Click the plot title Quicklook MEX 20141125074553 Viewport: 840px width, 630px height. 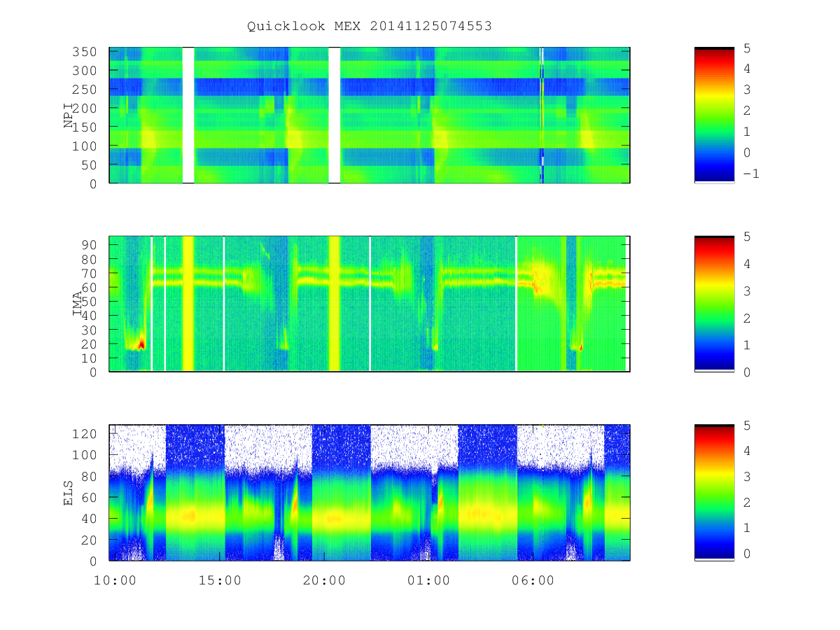[370, 27]
